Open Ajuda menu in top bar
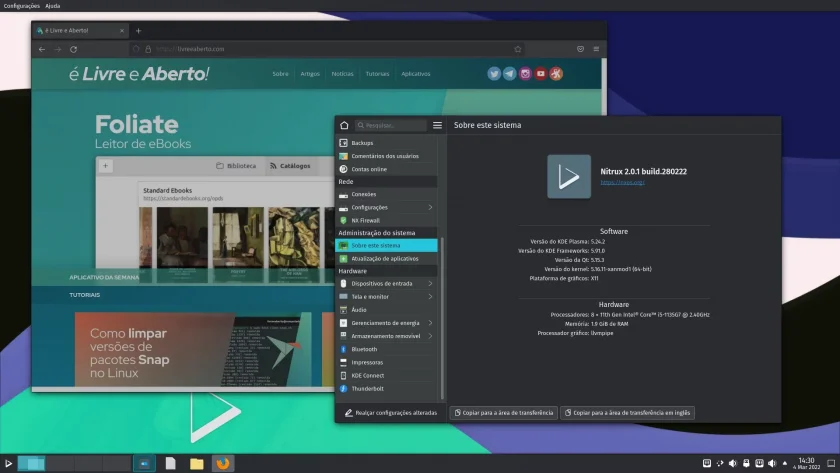The image size is (840, 473). [x=52, y=6]
